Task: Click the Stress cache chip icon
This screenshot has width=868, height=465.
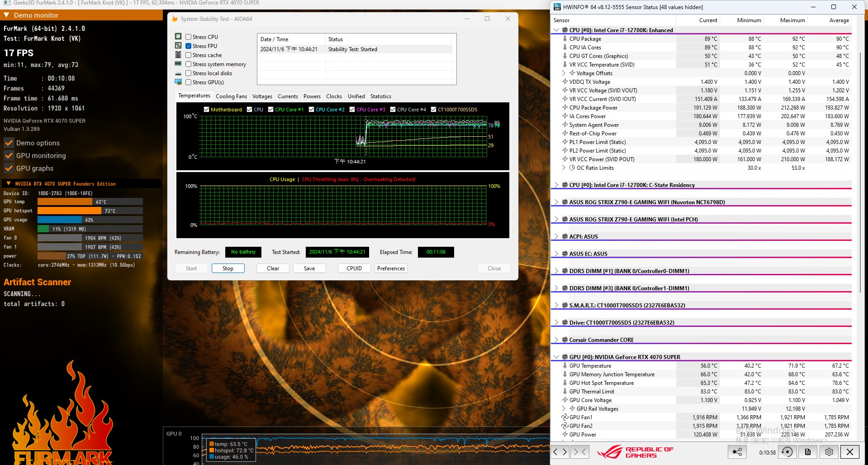Action: [x=178, y=55]
